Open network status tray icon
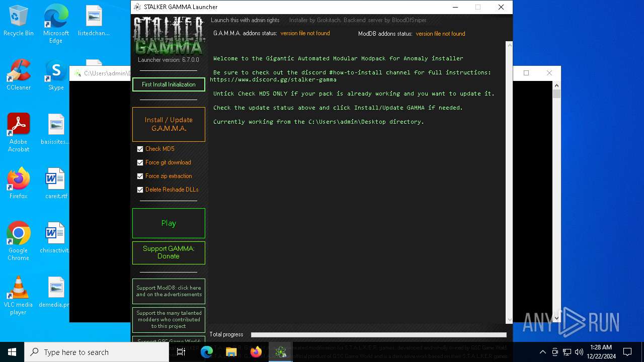This screenshot has height=362, width=644. [567, 352]
